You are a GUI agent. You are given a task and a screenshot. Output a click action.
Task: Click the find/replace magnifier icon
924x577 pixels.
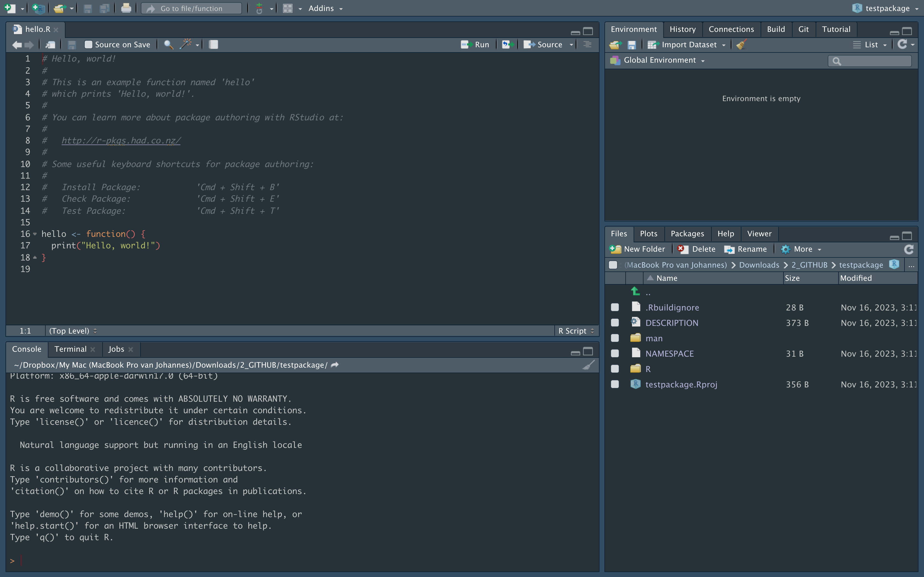pos(168,45)
